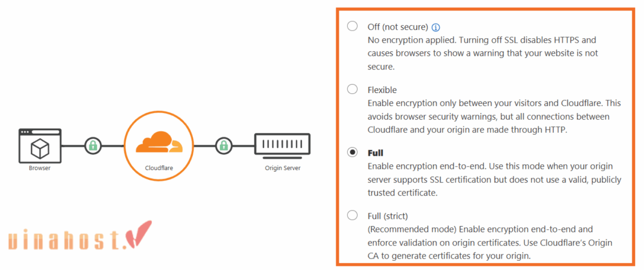The image size is (644, 270).
Task: Click the Browser label text
Action: 40,168
